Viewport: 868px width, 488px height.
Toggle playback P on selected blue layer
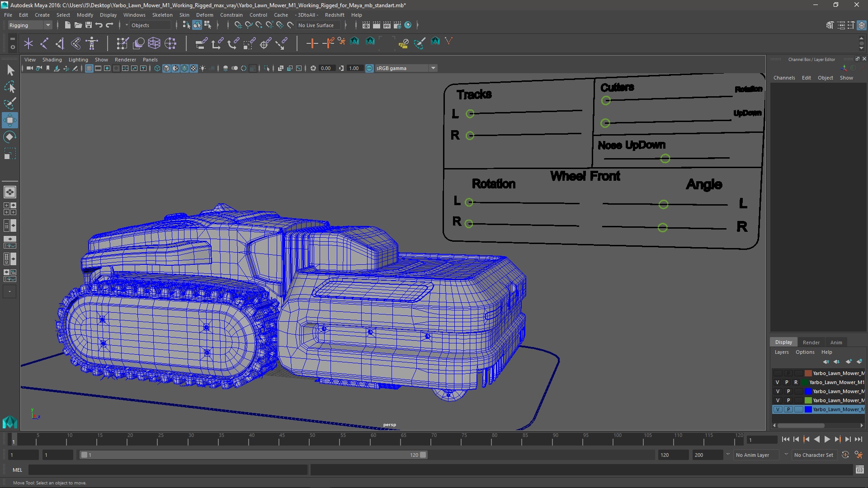pyautogui.click(x=788, y=409)
